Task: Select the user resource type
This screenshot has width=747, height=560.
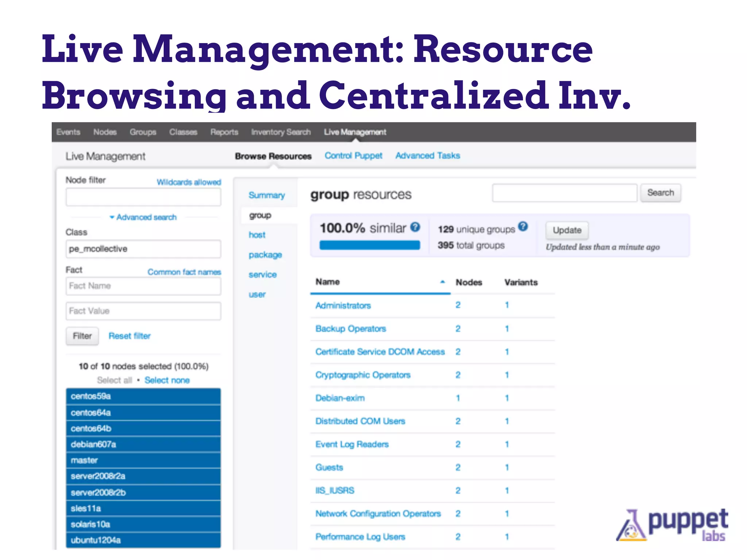Action: coord(257,295)
